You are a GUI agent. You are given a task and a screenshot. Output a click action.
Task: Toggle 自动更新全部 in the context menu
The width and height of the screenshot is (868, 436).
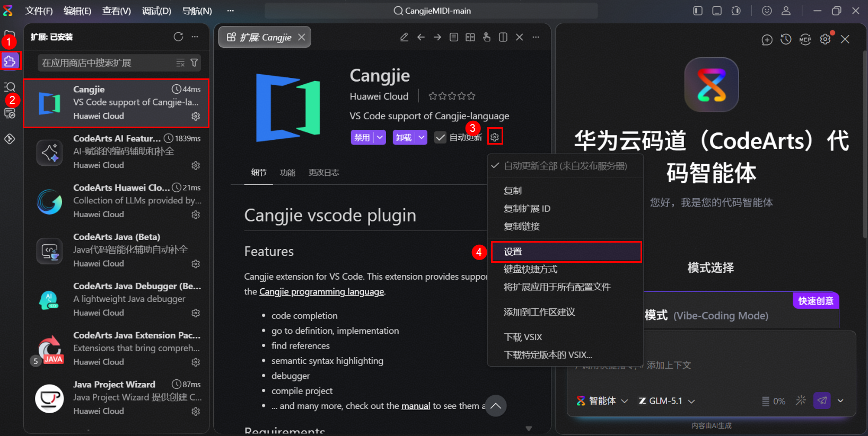coord(565,166)
